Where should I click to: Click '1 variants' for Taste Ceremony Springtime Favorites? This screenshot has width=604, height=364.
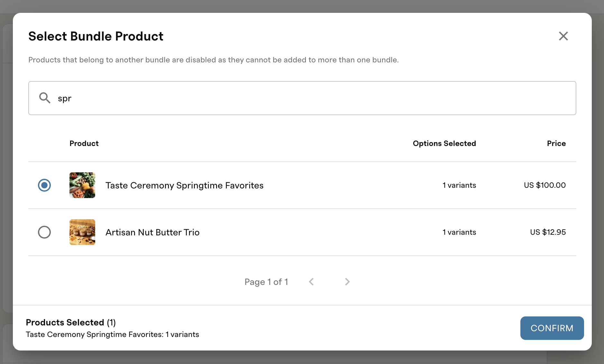[459, 185]
